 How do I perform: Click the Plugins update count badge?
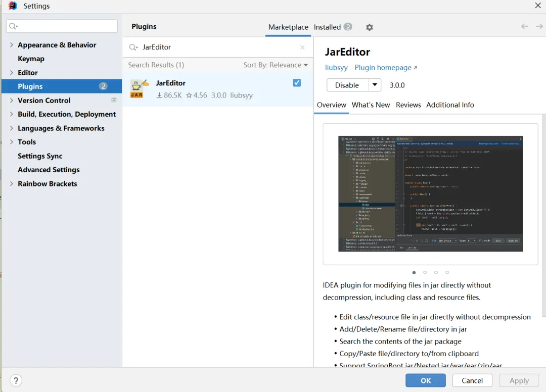103,86
